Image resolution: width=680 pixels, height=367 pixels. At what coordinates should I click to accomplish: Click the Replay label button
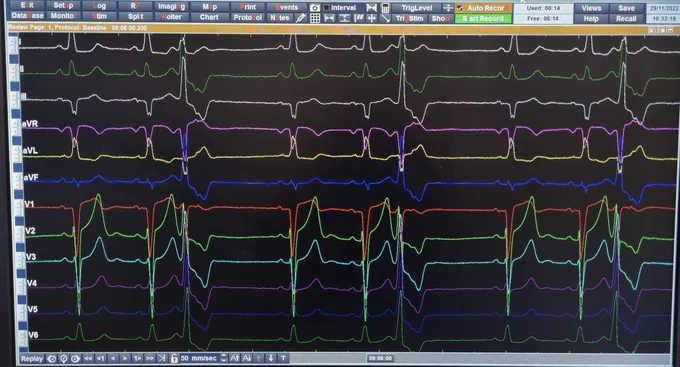(32, 359)
